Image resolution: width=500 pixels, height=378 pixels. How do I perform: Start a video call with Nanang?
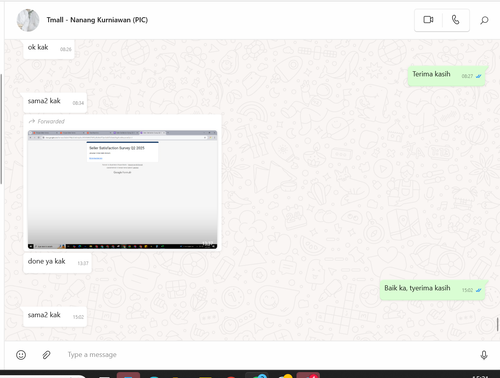(x=428, y=20)
